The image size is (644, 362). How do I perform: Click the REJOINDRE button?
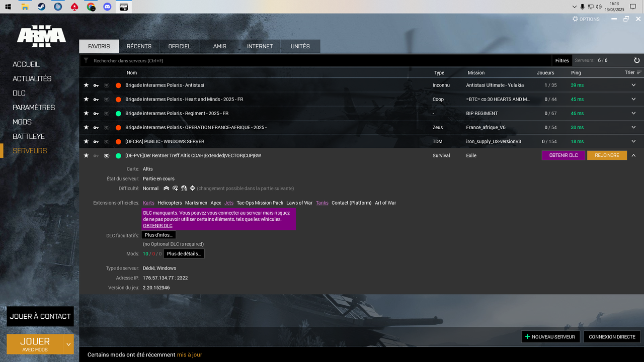point(607,156)
